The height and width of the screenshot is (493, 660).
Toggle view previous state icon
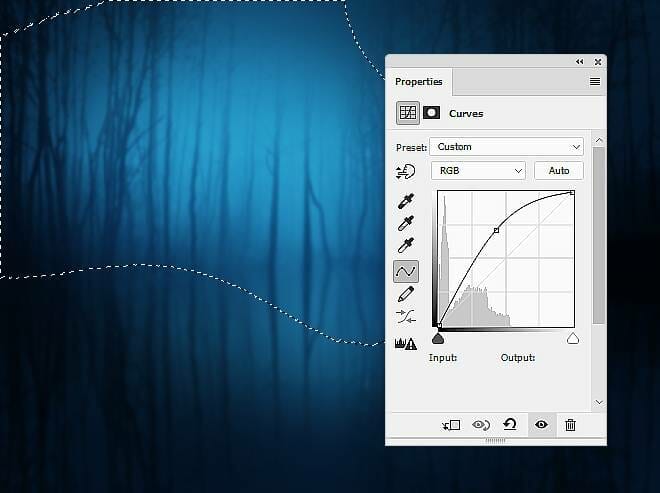point(481,425)
